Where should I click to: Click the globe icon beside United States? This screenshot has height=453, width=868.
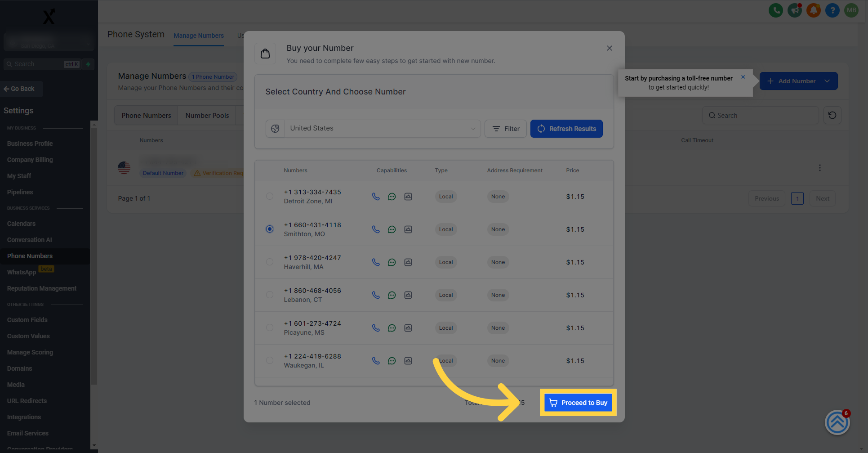click(275, 129)
